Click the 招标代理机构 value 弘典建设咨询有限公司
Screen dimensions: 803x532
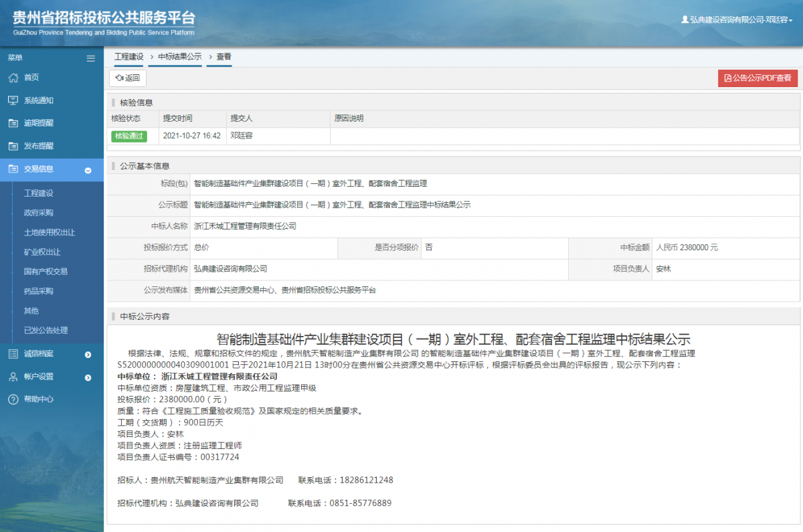point(231,269)
